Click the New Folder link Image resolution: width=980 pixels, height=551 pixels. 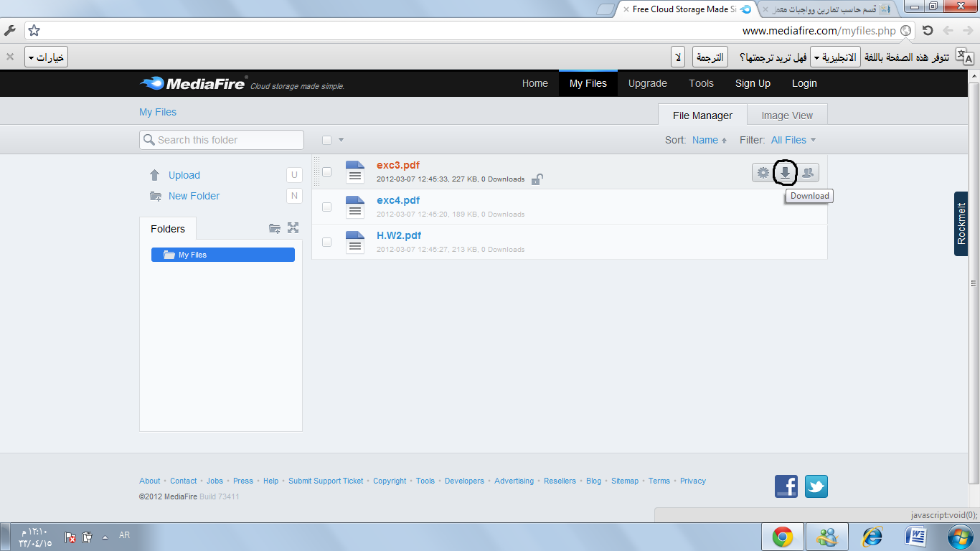point(194,196)
